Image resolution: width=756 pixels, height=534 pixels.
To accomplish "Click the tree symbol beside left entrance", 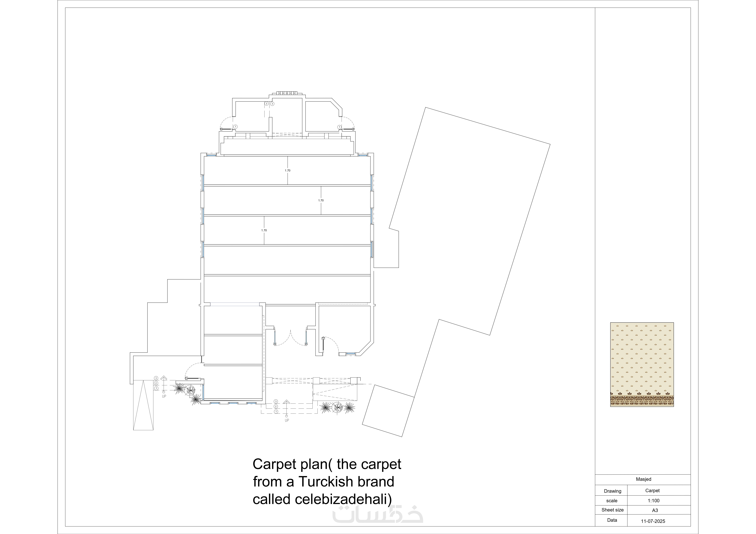I will (190, 390).
